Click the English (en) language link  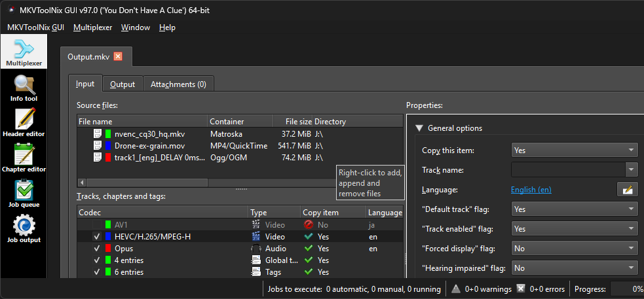pos(531,190)
